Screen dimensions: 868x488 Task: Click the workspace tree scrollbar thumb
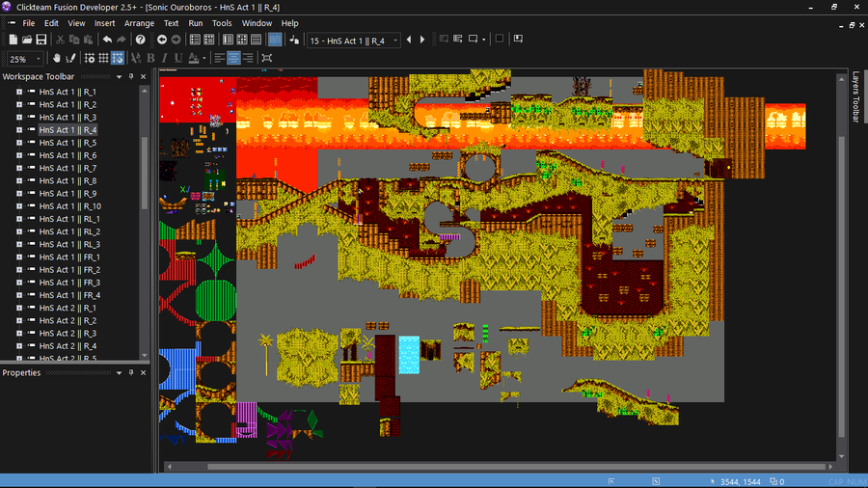point(145,173)
